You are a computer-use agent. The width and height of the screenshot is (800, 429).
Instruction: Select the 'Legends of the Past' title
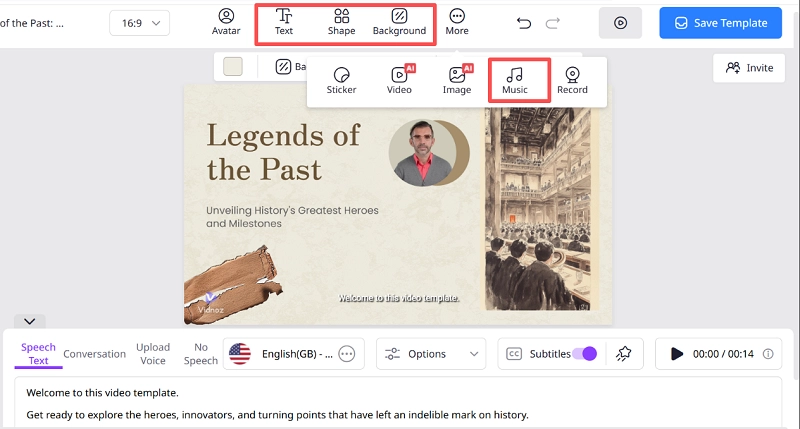pos(284,152)
